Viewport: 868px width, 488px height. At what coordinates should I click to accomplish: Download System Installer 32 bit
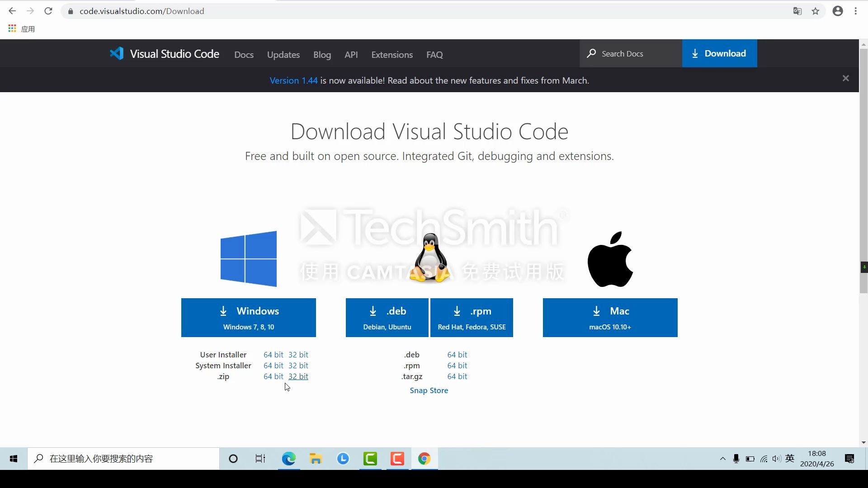pos(298,366)
